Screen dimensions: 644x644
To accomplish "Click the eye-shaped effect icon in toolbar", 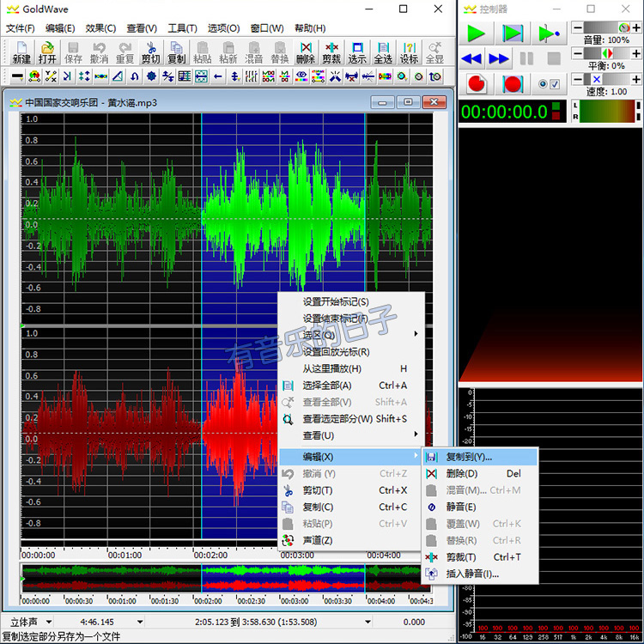I will coord(301,76).
